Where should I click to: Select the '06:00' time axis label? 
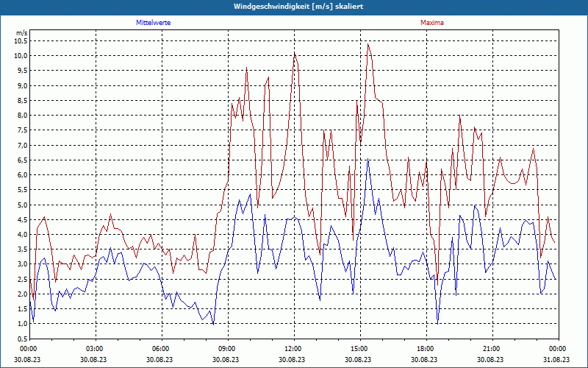[162, 349]
